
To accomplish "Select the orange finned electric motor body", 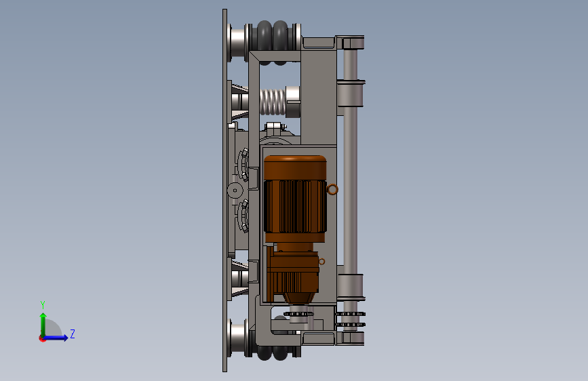I will tap(295, 199).
